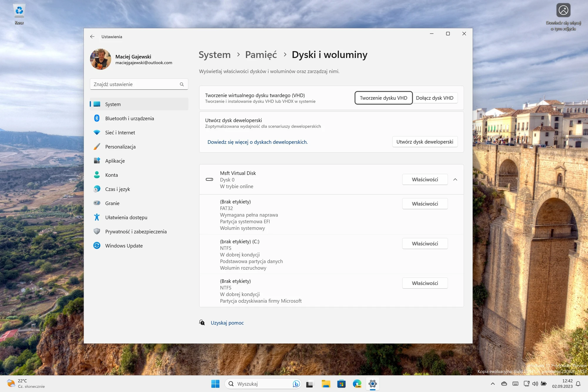This screenshot has width=588, height=392.
Task: Navigate to Pamięć in breadcrumb
Action: coord(261,55)
